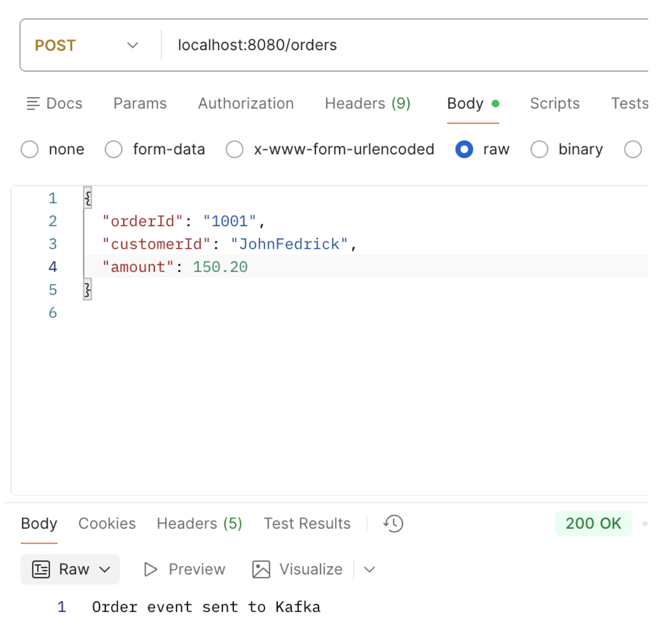Select the binary body option
The image size is (672, 641).
point(539,149)
